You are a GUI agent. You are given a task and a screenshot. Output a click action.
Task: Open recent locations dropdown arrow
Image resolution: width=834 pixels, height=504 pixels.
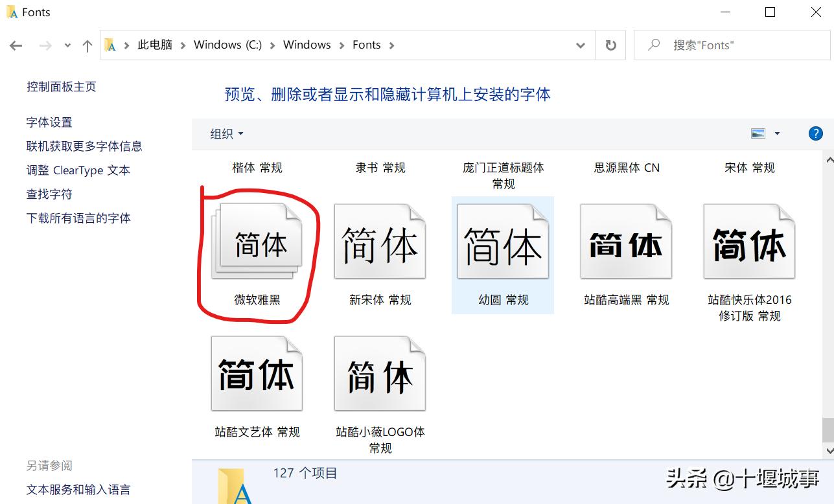(x=68, y=45)
